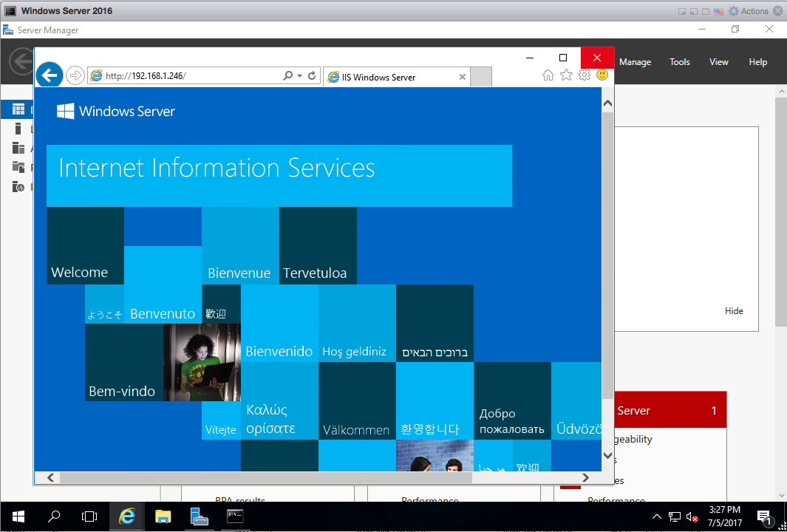This screenshot has width=787, height=532.
Task: Open Internet Explorer Tools gear icon
Action: pos(585,75)
